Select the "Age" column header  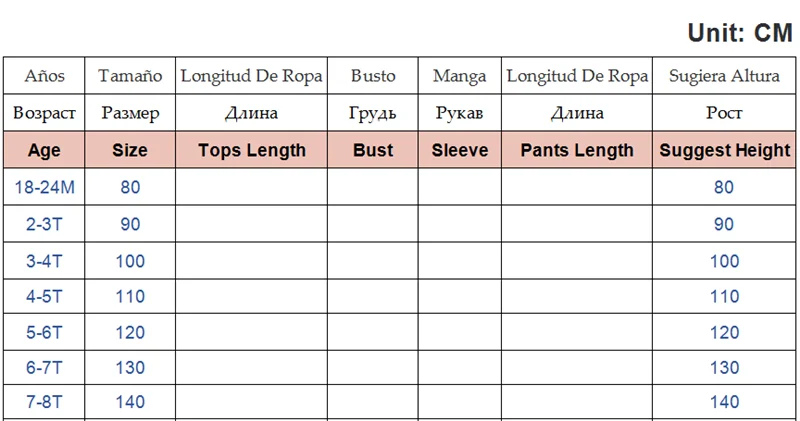click(x=44, y=151)
